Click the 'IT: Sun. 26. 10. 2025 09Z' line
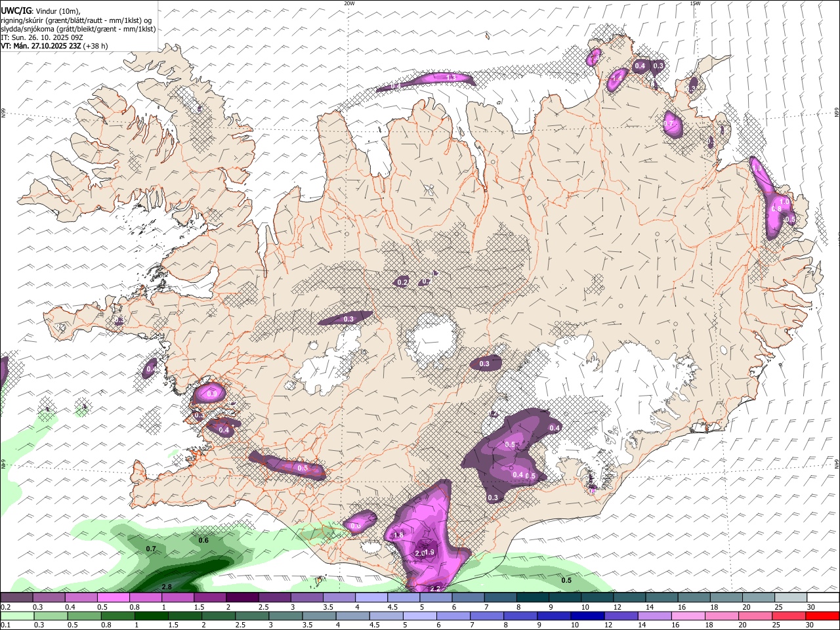This screenshot has width=840, height=630. 42,37
